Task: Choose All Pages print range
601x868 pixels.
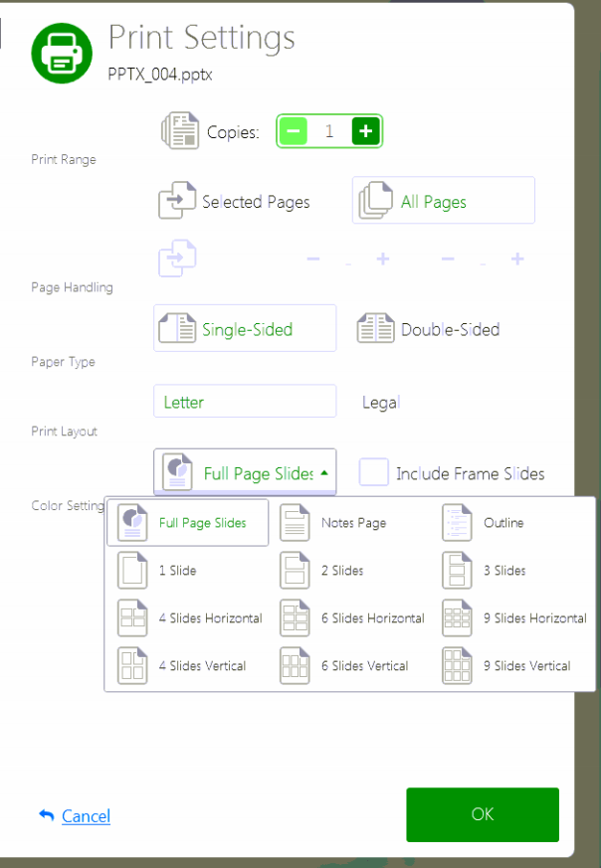Action: pyautogui.click(x=444, y=200)
